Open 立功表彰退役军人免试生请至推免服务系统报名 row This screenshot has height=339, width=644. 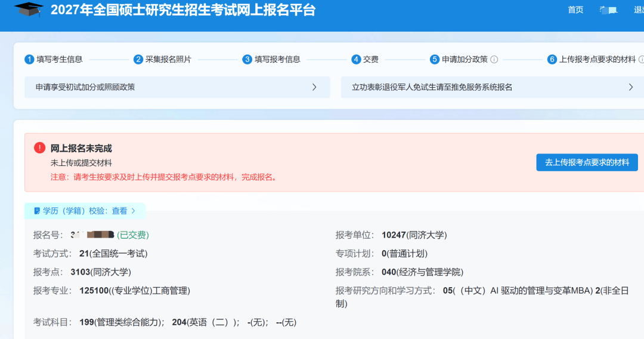493,87
